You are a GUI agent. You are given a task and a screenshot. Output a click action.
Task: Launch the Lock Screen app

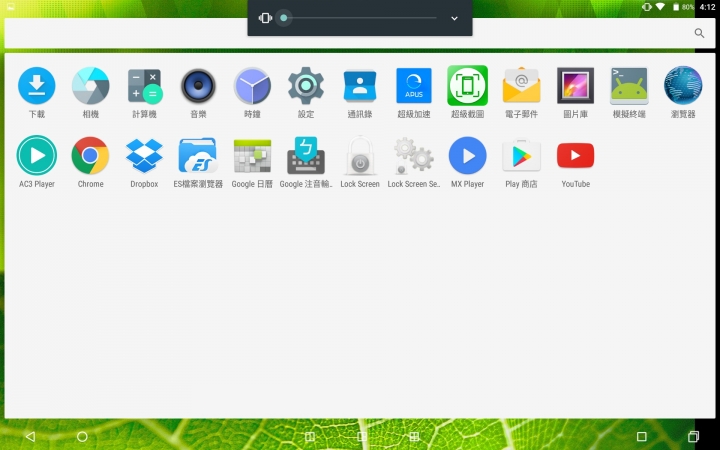point(360,155)
